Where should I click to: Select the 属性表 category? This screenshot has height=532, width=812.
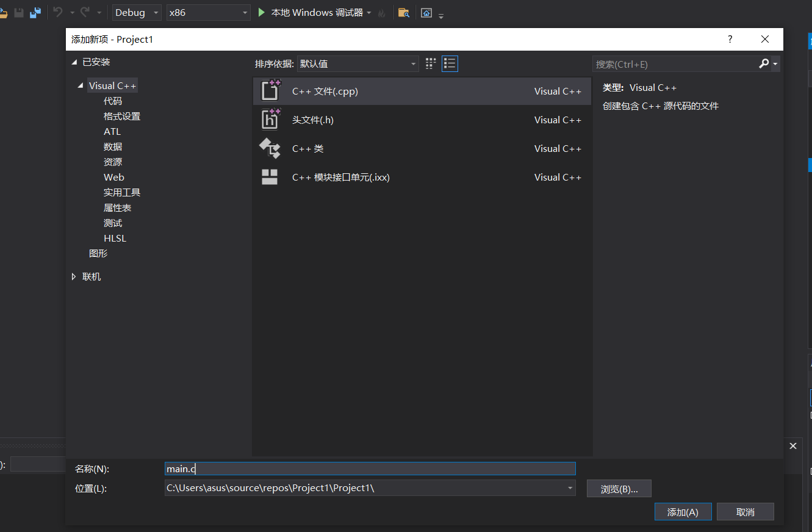(118, 208)
